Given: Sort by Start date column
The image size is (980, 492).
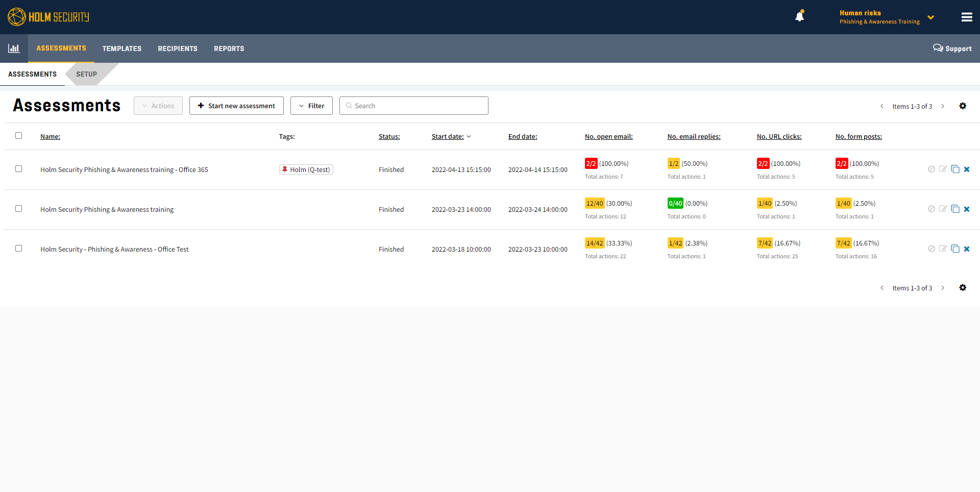Looking at the screenshot, I should pos(451,136).
